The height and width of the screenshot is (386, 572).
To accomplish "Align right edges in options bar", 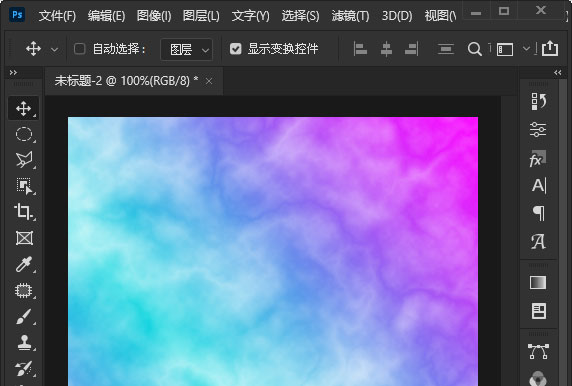I will [x=412, y=49].
